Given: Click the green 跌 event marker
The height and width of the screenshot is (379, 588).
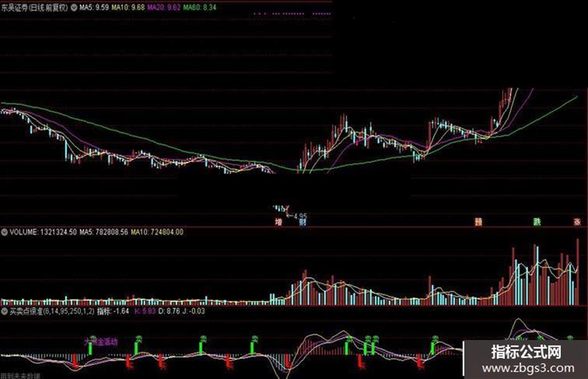Looking at the screenshot, I should [x=538, y=222].
